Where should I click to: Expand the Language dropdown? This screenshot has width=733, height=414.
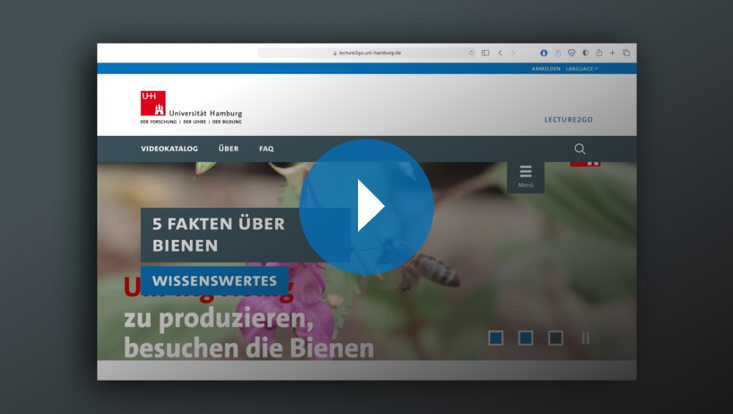click(x=582, y=69)
